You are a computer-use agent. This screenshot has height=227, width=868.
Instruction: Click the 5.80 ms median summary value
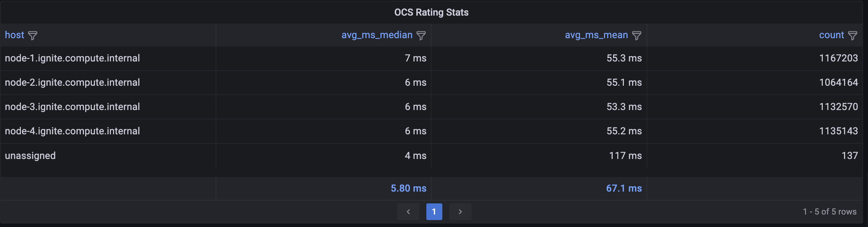pos(408,188)
